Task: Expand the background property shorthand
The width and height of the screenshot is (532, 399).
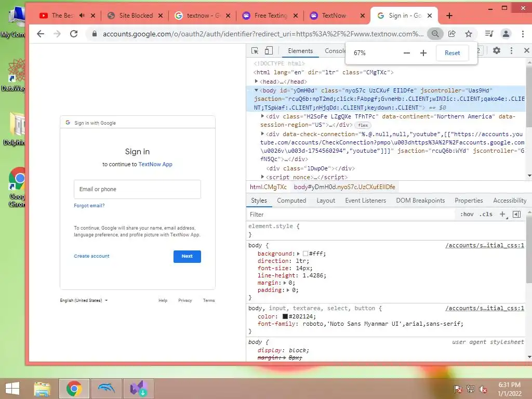Action: 299,254
